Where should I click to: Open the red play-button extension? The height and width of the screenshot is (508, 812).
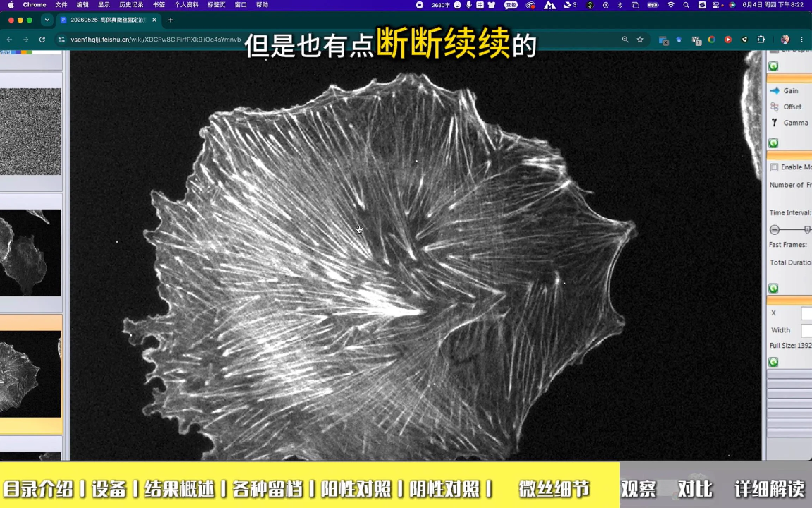[728, 40]
